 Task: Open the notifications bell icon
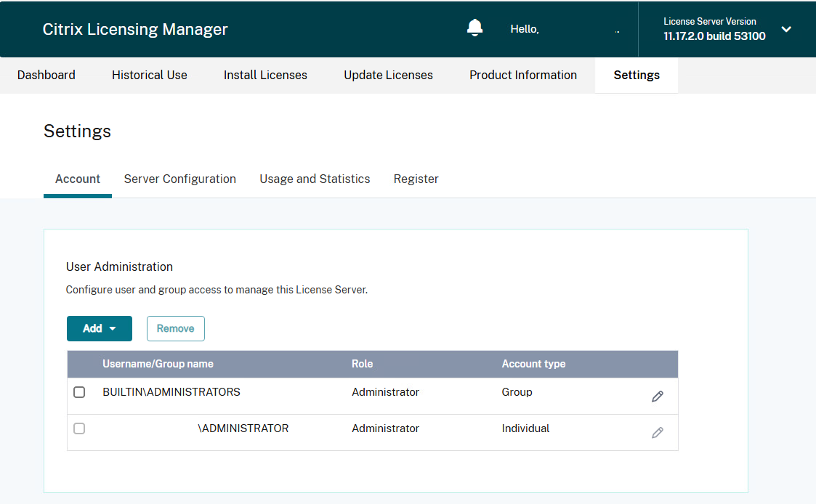pyautogui.click(x=474, y=28)
